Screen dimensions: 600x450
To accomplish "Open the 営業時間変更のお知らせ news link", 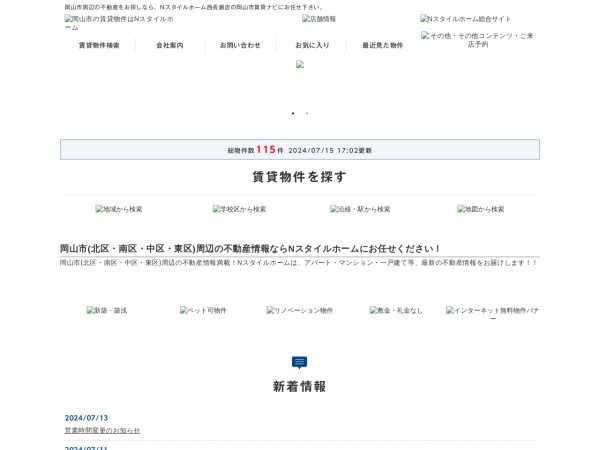I will click(102, 430).
